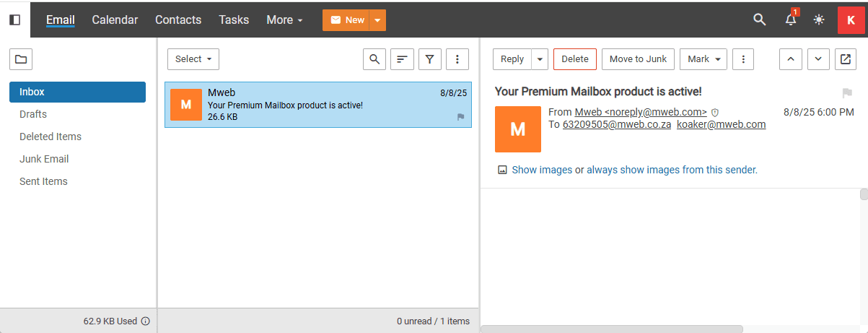Open the Reply options arrow
868x333 pixels.
click(540, 59)
